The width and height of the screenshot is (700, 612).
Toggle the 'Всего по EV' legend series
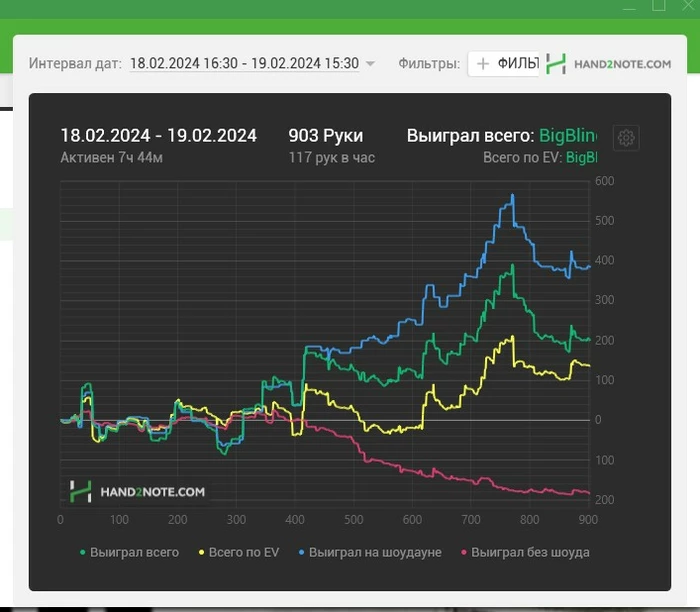[239, 552]
